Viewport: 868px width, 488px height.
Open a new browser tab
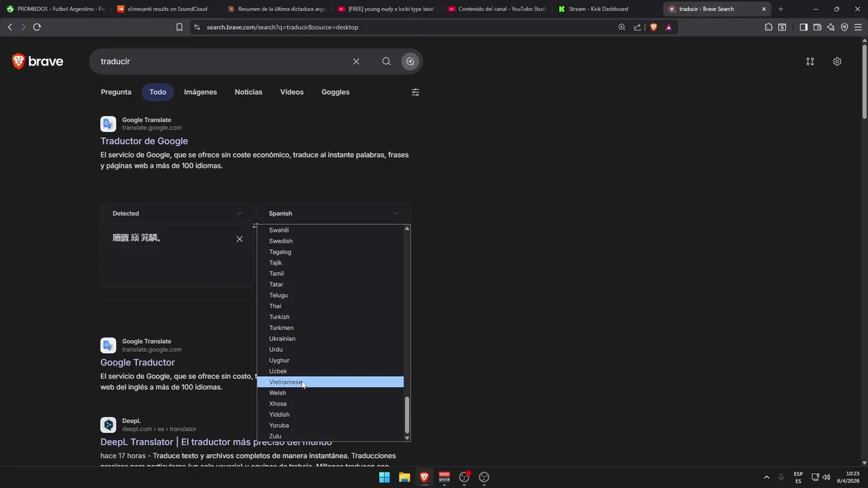click(x=781, y=9)
